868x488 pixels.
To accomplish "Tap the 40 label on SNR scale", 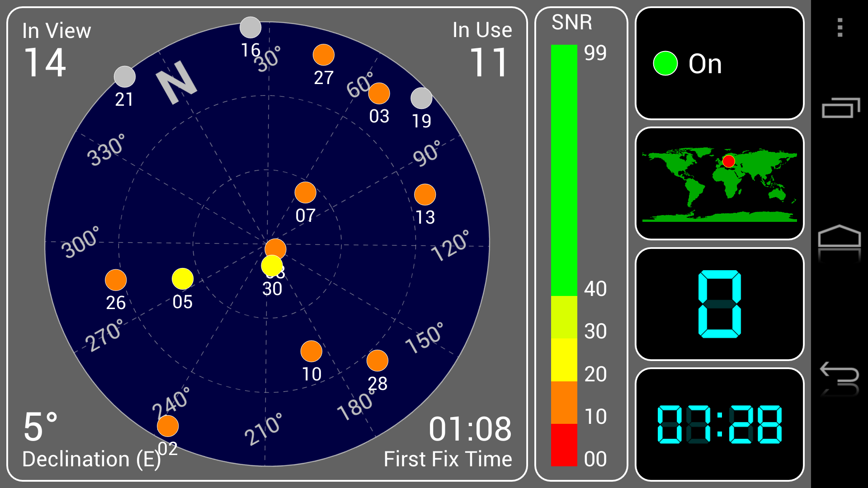I will (x=595, y=289).
